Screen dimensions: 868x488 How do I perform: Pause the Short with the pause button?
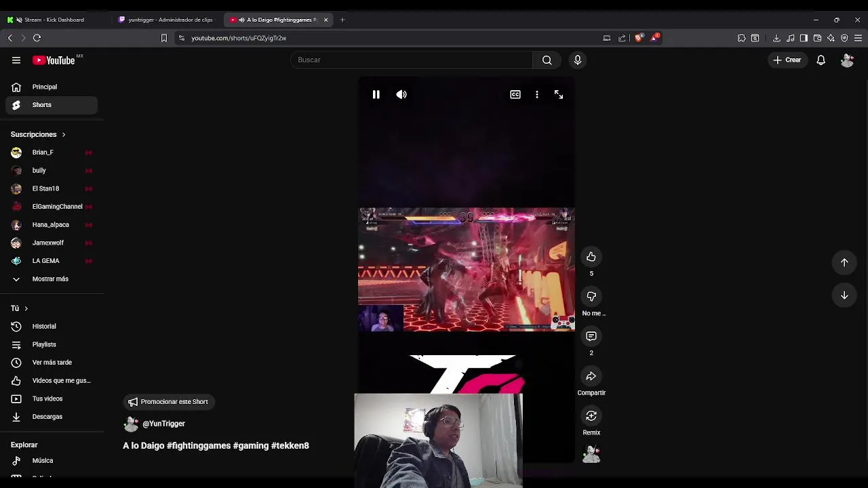(x=376, y=95)
